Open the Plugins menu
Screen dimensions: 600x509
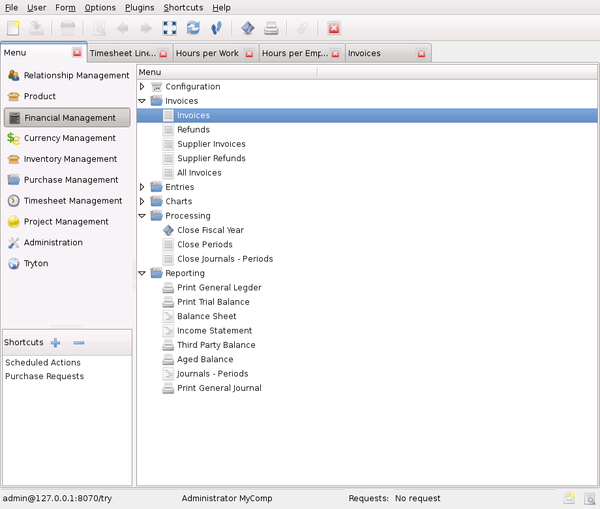coord(139,8)
